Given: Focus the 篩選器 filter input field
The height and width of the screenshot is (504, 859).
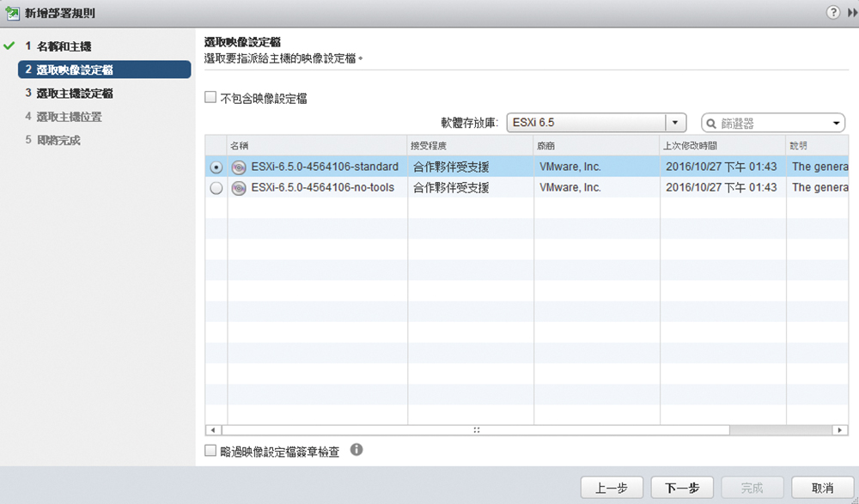Looking at the screenshot, I should 773,124.
